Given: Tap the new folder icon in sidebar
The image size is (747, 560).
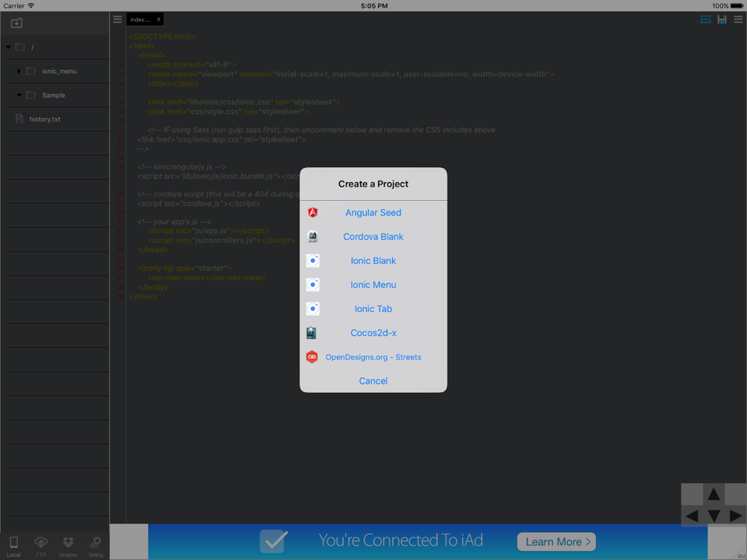Looking at the screenshot, I should point(16,23).
